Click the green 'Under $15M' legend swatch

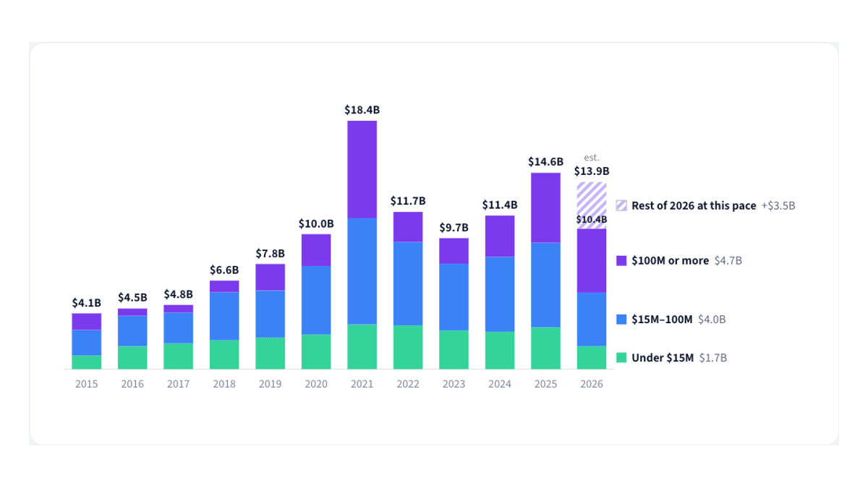(621, 358)
